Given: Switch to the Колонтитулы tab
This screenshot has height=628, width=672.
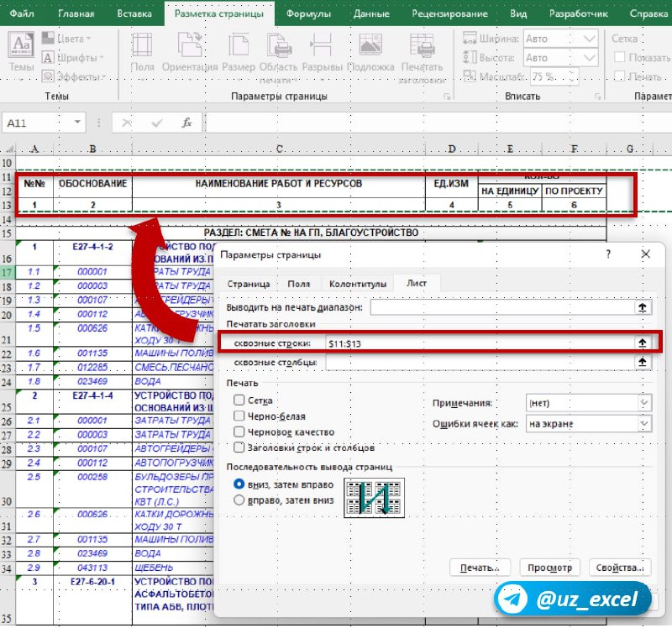Looking at the screenshot, I should [358, 284].
